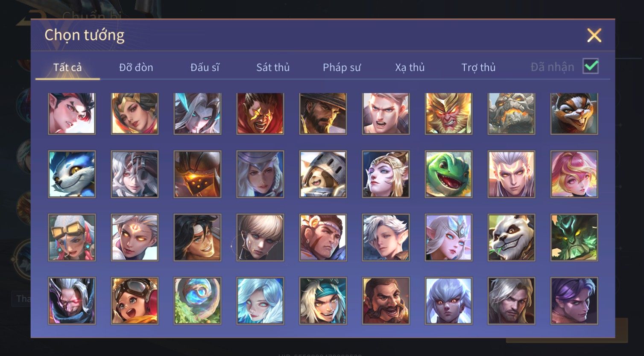The width and height of the screenshot is (644, 356).
Task: Show the Pháp sư heroes tab
Action: (x=342, y=67)
